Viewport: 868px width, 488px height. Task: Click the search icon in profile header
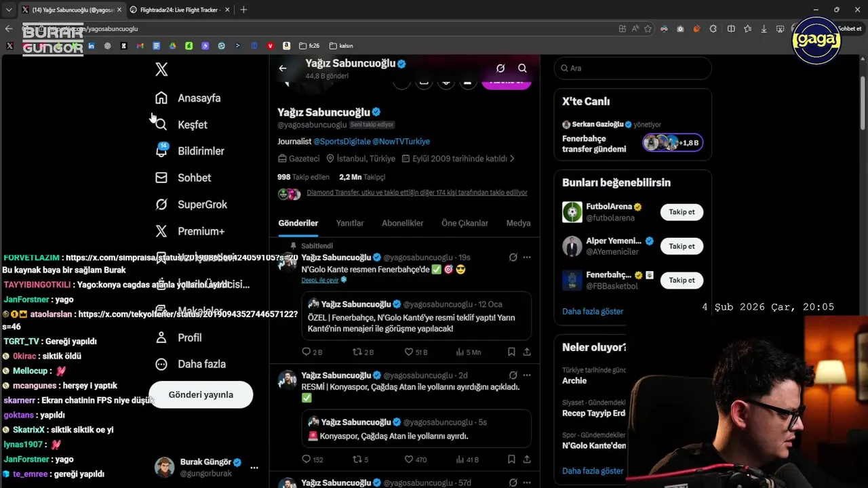(522, 68)
